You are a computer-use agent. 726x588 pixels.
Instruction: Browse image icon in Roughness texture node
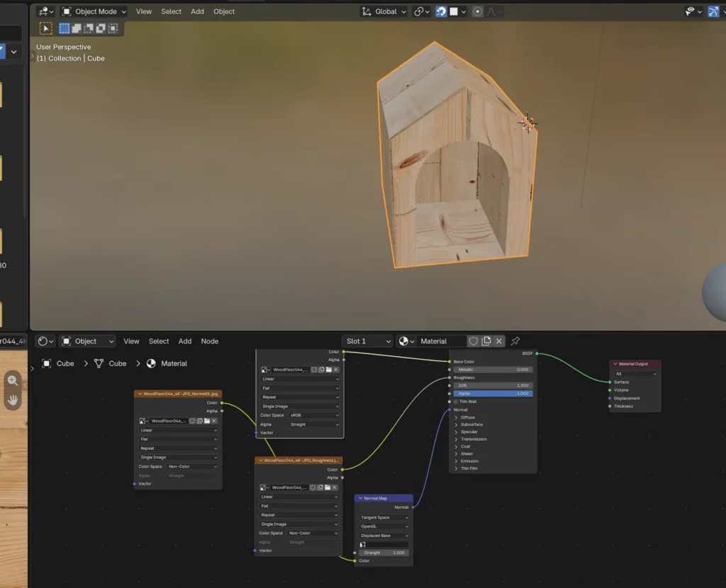point(264,487)
